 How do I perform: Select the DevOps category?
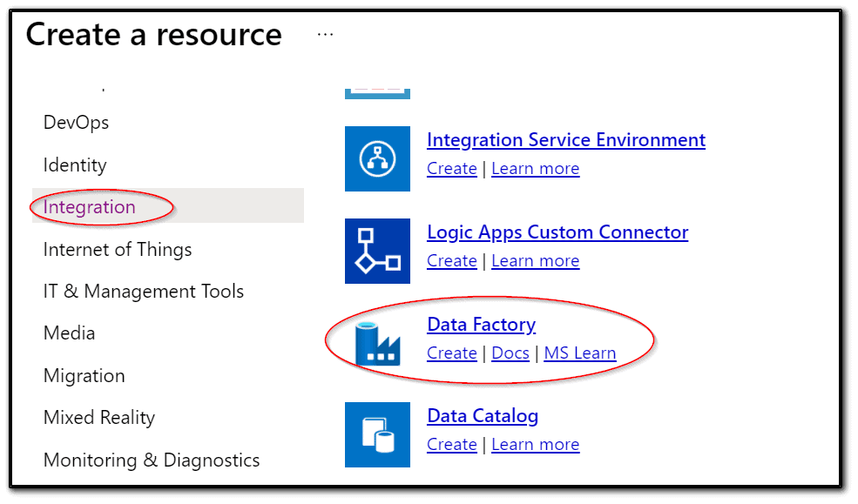[76, 122]
